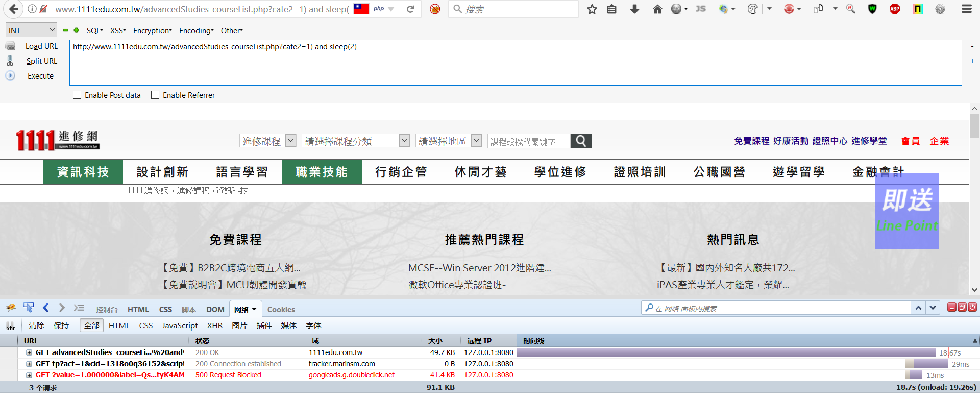Click the magnifier search button on 1111 site
The width and height of the screenshot is (980, 405).
click(581, 141)
